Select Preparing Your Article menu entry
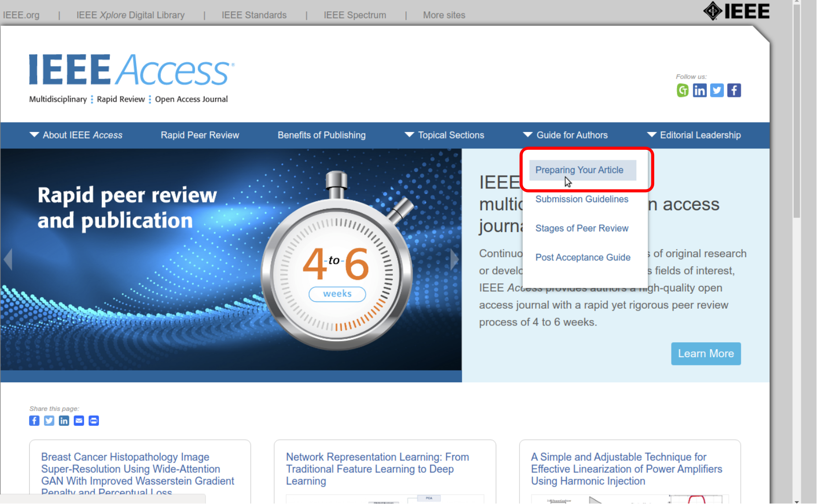Screen dimensions: 817x504 point(582,170)
